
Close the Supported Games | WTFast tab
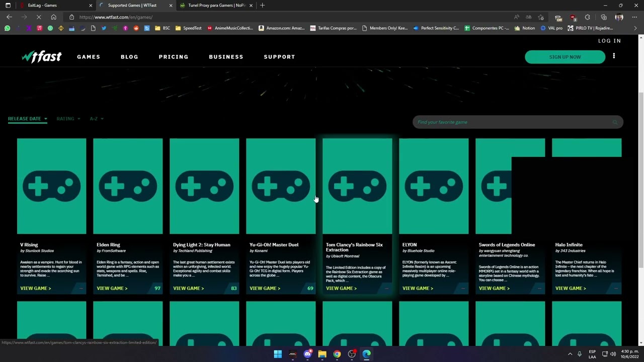point(171,6)
